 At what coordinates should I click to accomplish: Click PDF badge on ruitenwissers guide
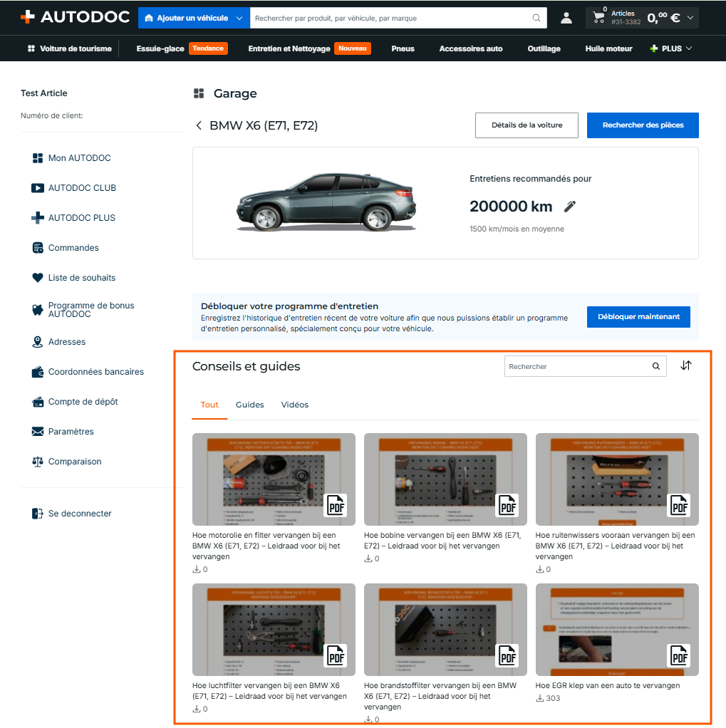(679, 506)
